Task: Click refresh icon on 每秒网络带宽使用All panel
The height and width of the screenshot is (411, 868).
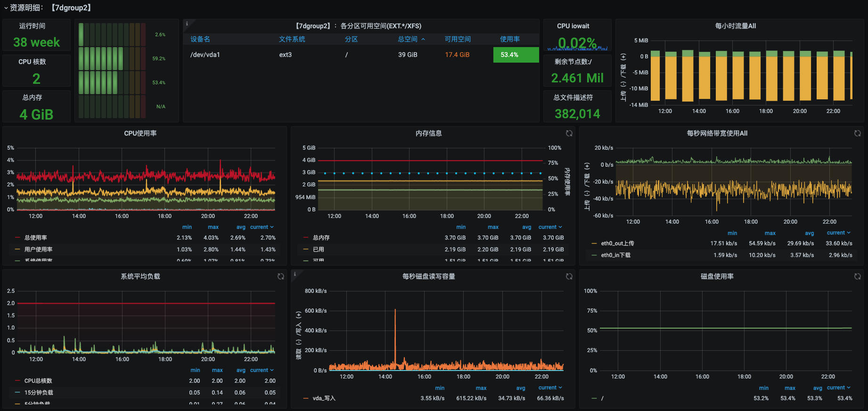Action: pos(858,133)
